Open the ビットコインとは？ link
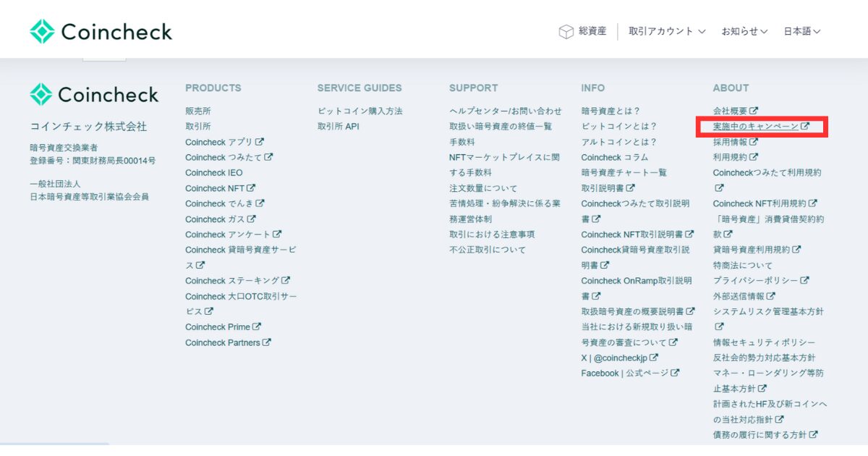This screenshot has height=456, width=868. tap(620, 127)
